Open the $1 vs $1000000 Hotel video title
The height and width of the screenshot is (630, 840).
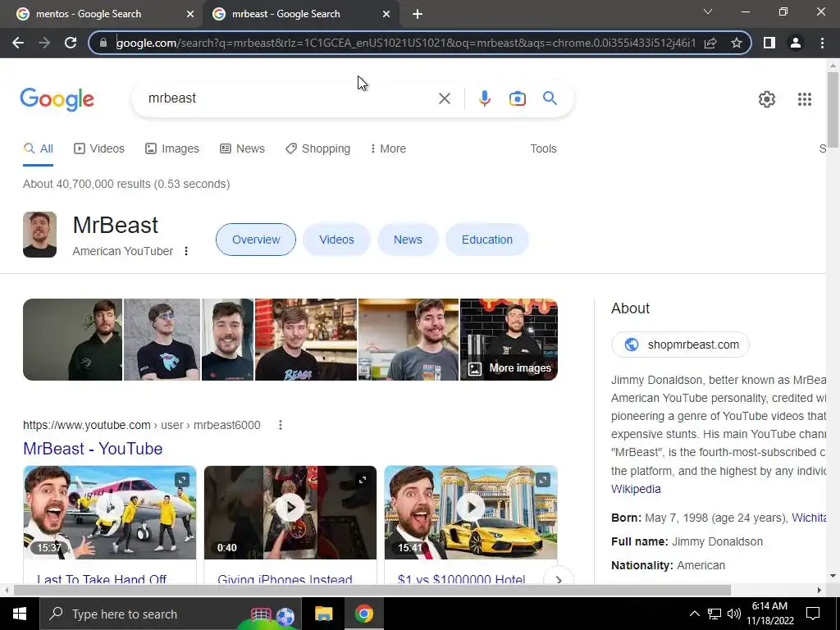point(461,578)
